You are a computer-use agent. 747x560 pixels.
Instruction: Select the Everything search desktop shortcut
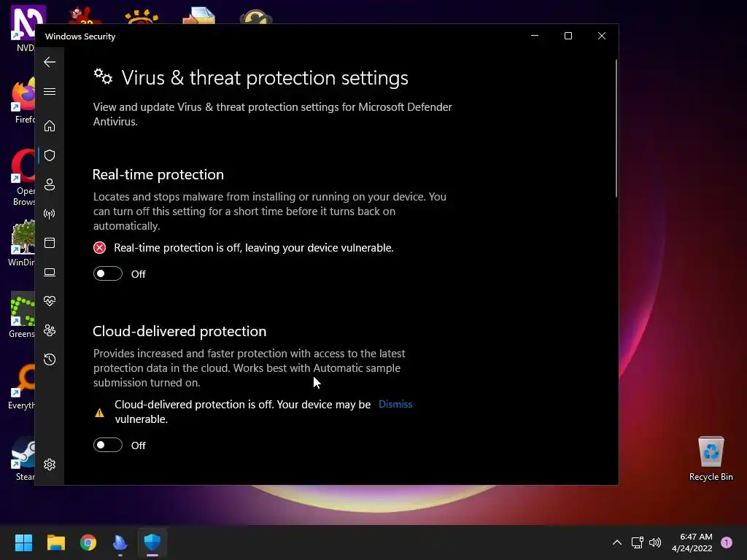tap(21, 386)
